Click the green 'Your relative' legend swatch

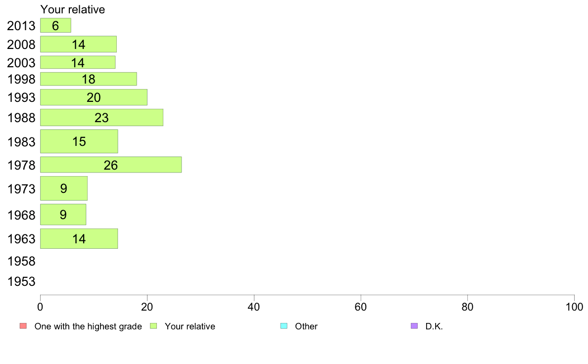pos(153,326)
